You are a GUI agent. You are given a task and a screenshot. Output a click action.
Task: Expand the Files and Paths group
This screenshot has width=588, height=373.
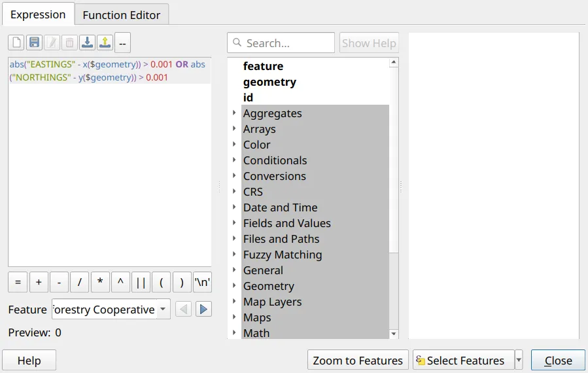pyautogui.click(x=234, y=238)
